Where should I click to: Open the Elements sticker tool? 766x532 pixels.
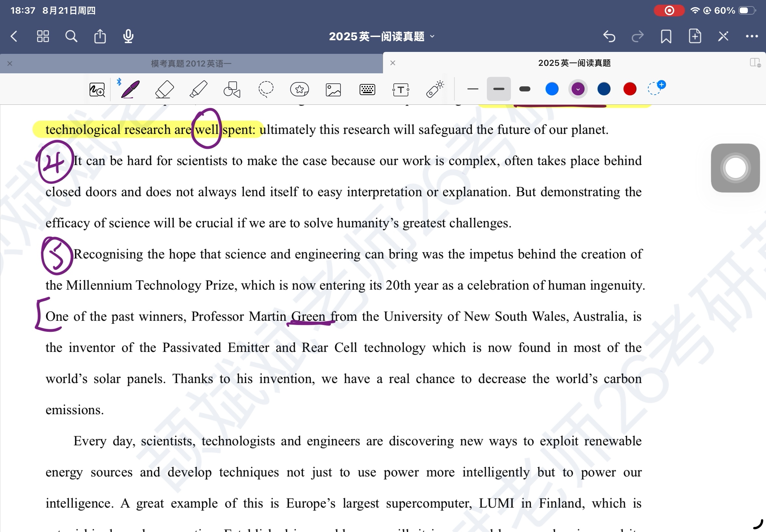coord(300,89)
